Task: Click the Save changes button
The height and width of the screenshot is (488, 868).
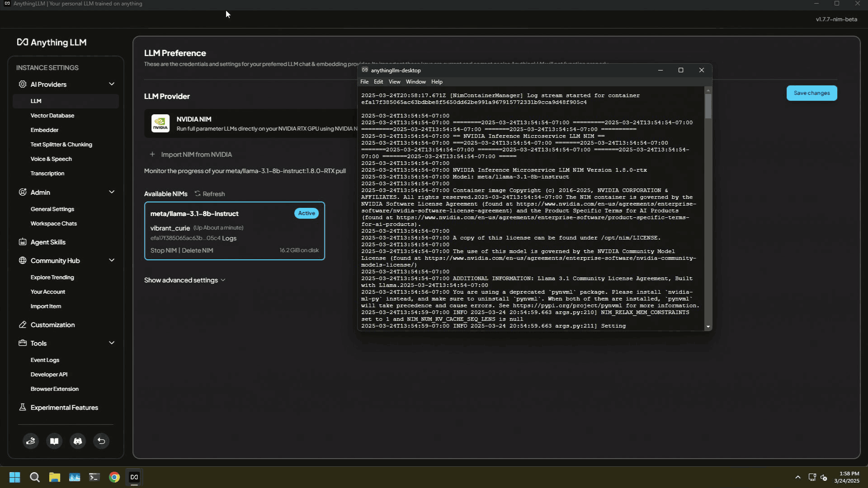Action: tap(811, 93)
